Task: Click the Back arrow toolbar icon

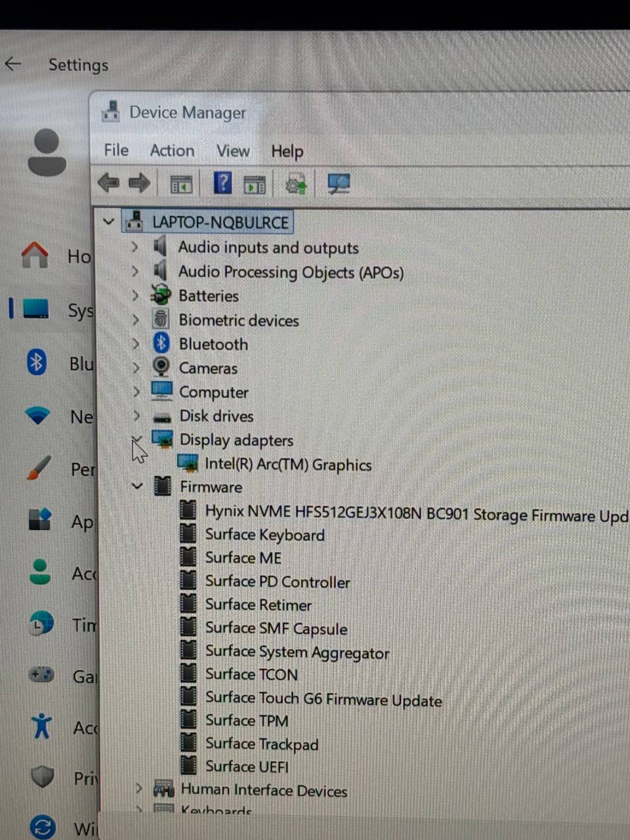Action: (108, 183)
